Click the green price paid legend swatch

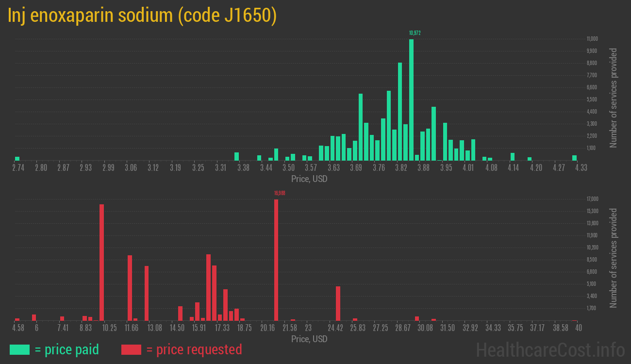click(x=19, y=349)
